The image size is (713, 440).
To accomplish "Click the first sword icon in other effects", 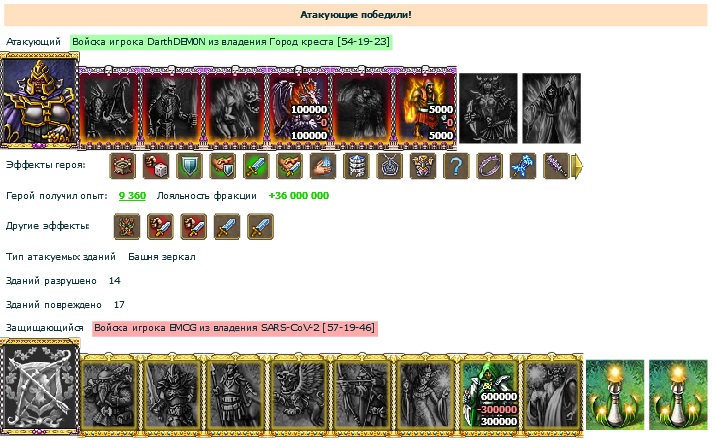I will 227,226.
